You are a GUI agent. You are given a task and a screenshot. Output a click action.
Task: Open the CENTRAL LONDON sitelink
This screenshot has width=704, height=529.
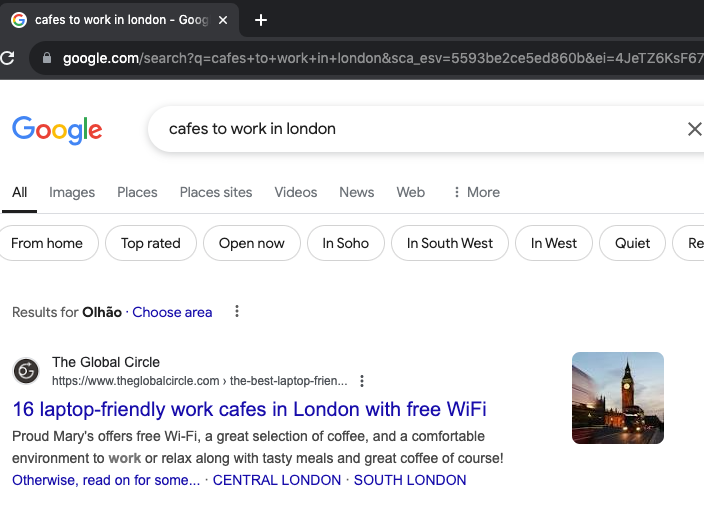(x=277, y=480)
